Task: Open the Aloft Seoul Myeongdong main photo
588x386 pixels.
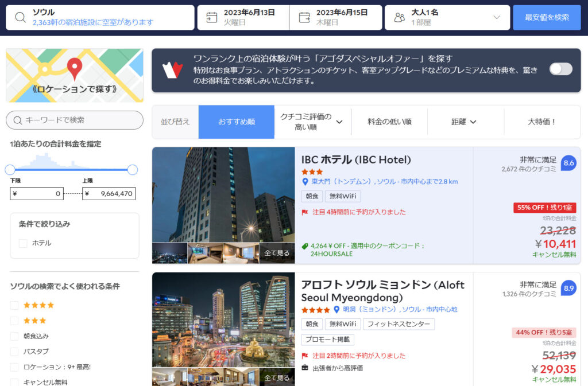Action: pyautogui.click(x=223, y=319)
